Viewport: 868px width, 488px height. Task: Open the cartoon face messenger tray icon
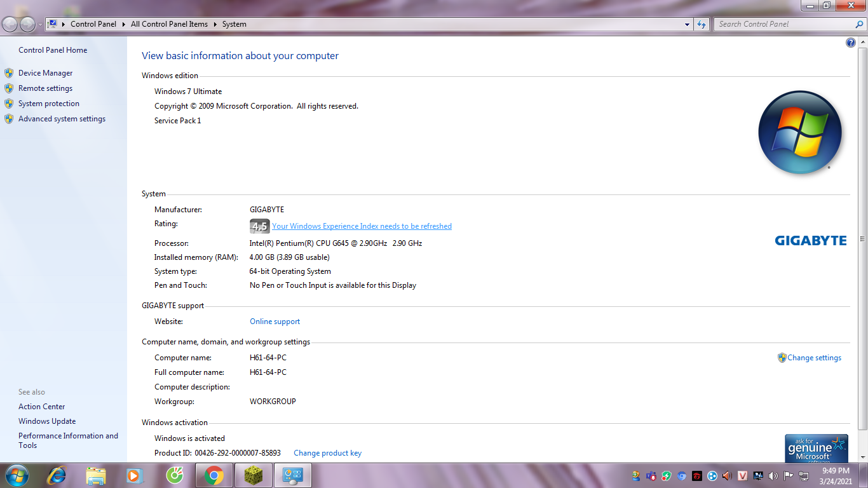pos(636,475)
